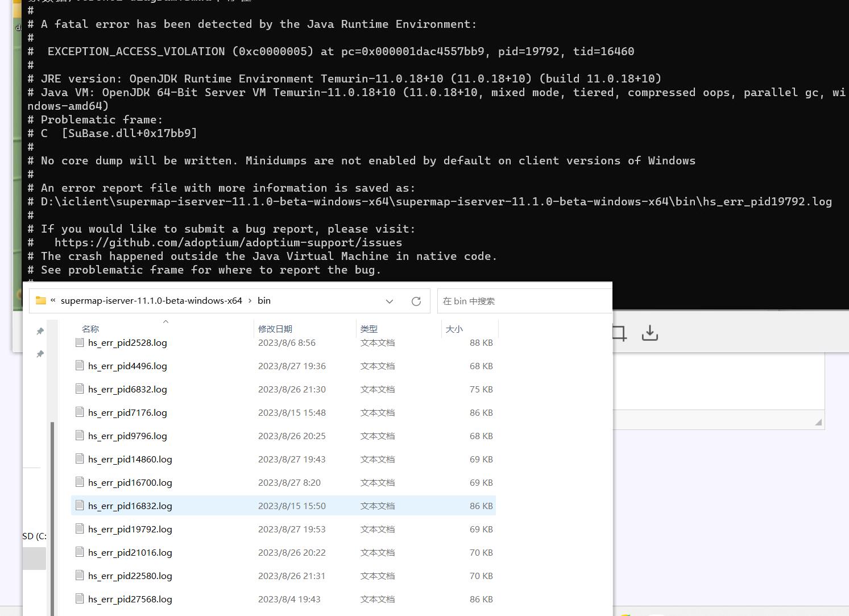
Task: Click the upper pin icon in navigation pane
Action: (x=40, y=331)
